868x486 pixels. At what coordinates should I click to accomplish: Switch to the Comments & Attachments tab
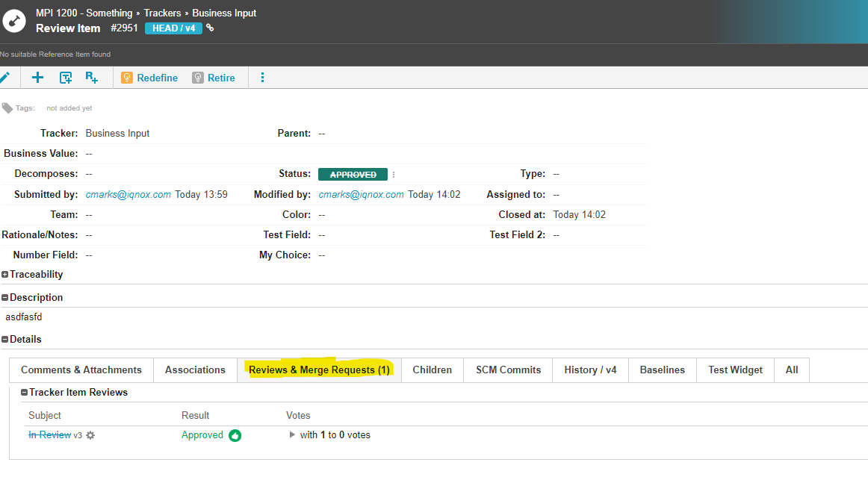click(x=81, y=370)
